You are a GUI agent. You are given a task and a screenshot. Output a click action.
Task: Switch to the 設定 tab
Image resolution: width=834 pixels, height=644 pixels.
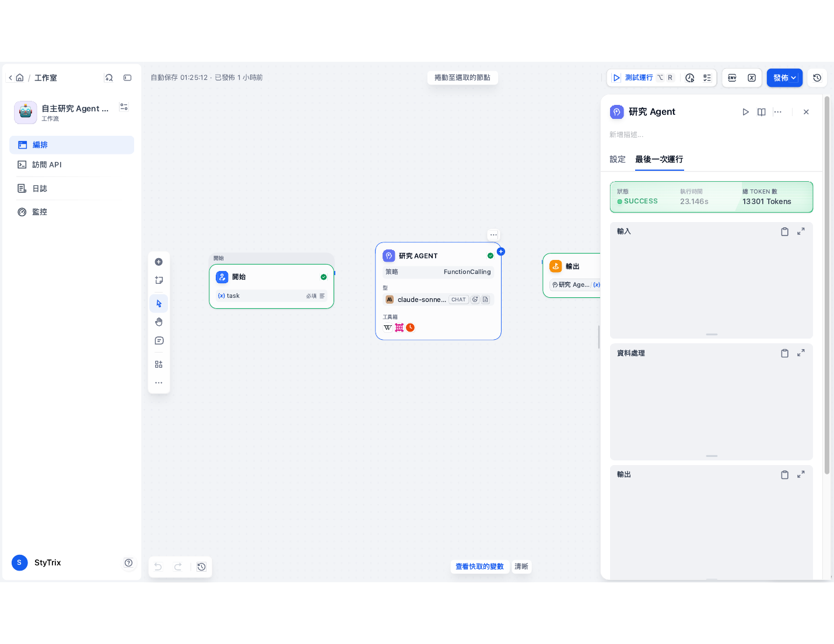click(x=618, y=159)
